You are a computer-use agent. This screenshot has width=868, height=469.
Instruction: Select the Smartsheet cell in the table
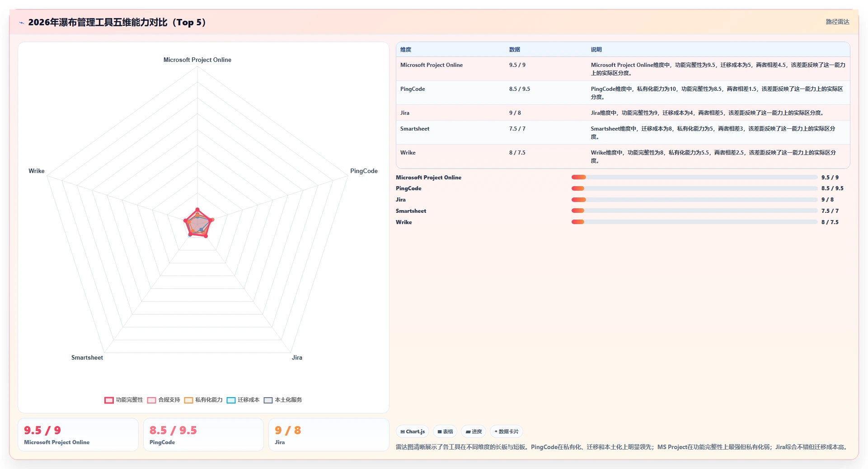click(x=415, y=129)
